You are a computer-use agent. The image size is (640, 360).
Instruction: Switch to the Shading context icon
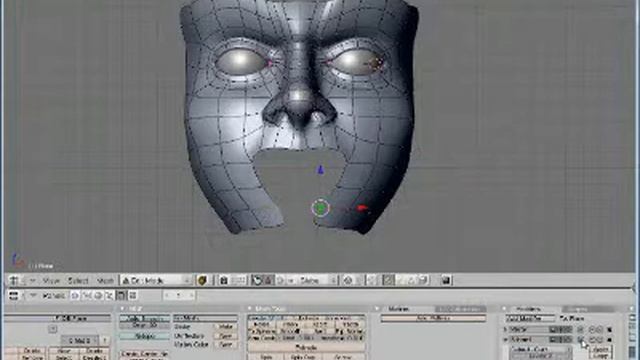[x=98, y=295]
